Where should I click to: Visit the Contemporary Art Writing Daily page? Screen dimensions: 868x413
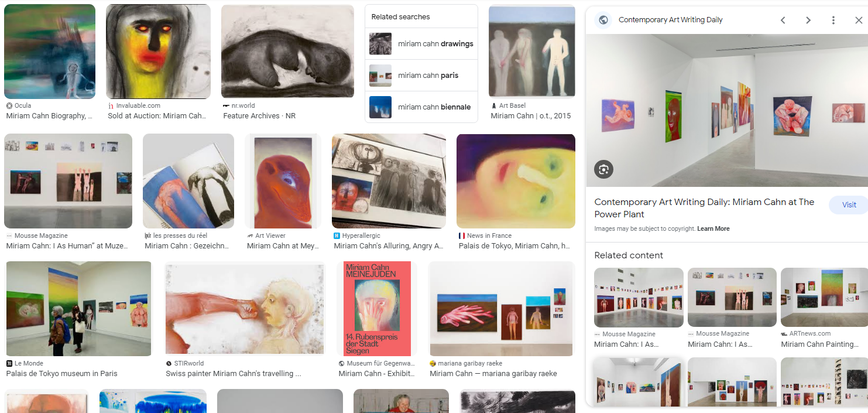(x=848, y=205)
